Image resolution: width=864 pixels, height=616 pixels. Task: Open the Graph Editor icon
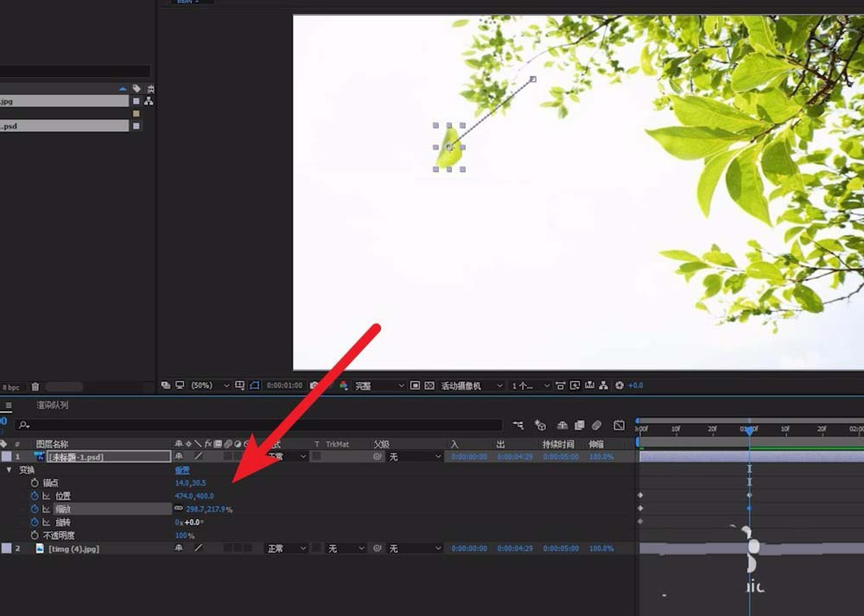pyautogui.click(x=619, y=425)
